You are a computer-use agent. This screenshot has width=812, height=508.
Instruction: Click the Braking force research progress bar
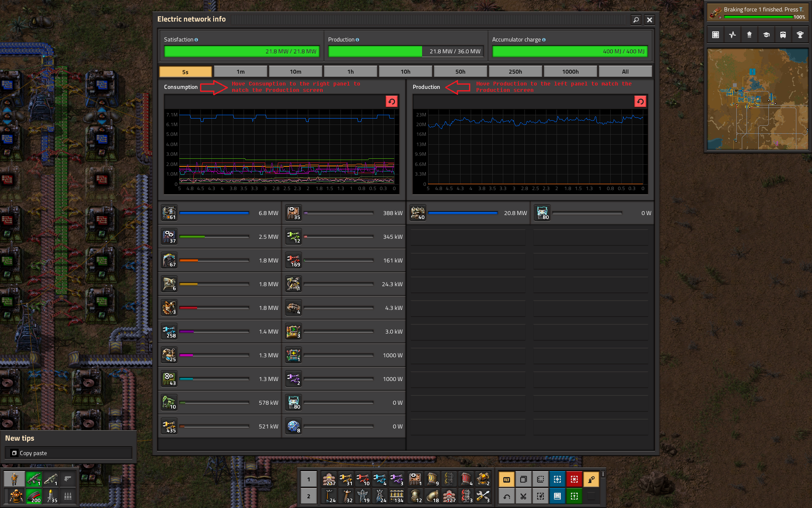coord(758,17)
